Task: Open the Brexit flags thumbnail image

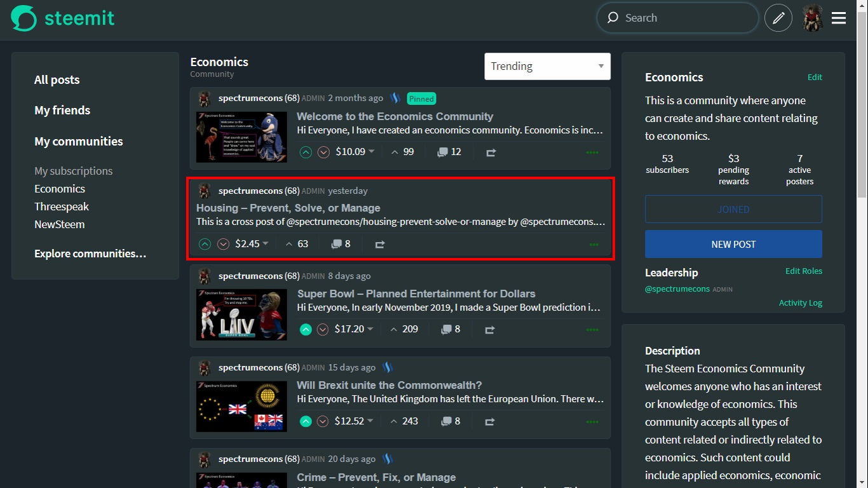Action: pyautogui.click(x=241, y=406)
